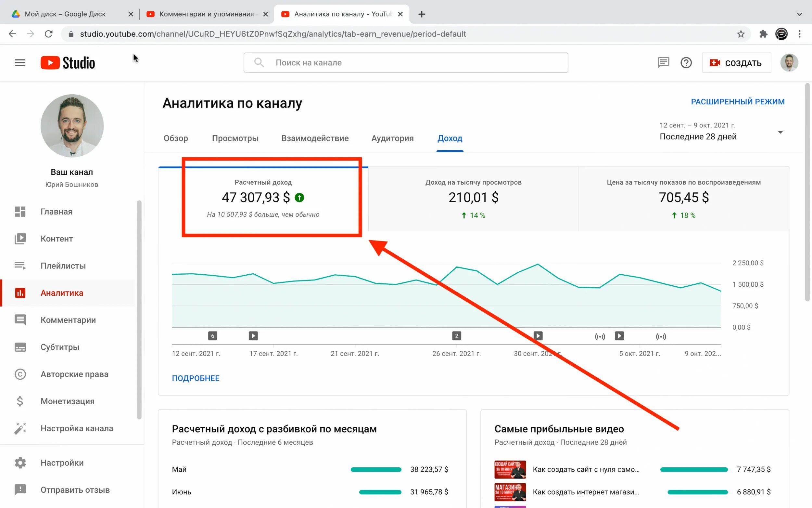This screenshot has height=508, width=812.
Task: Click РАСШИРЕННЫЙ РЕЖИМ link
Action: [x=738, y=101]
